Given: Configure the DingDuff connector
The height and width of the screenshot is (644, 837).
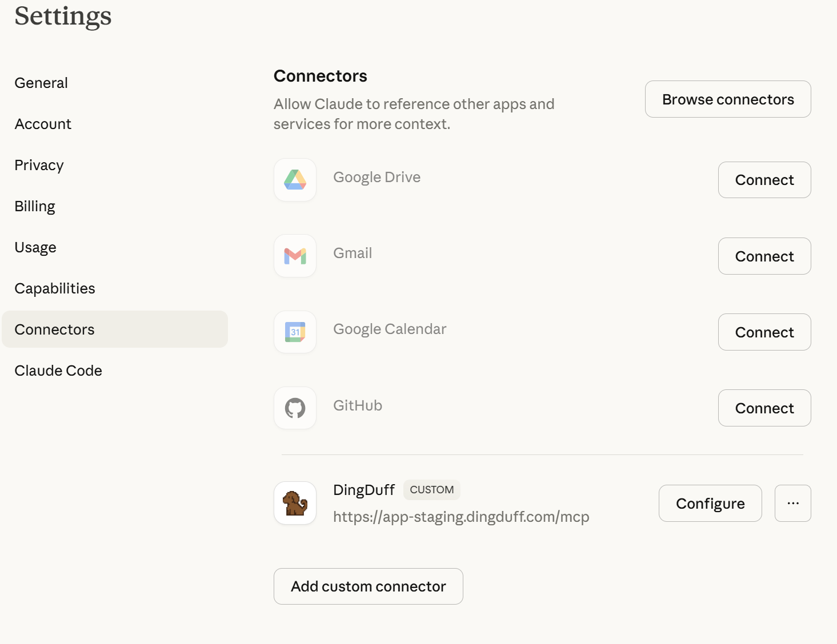Looking at the screenshot, I should coord(710,503).
